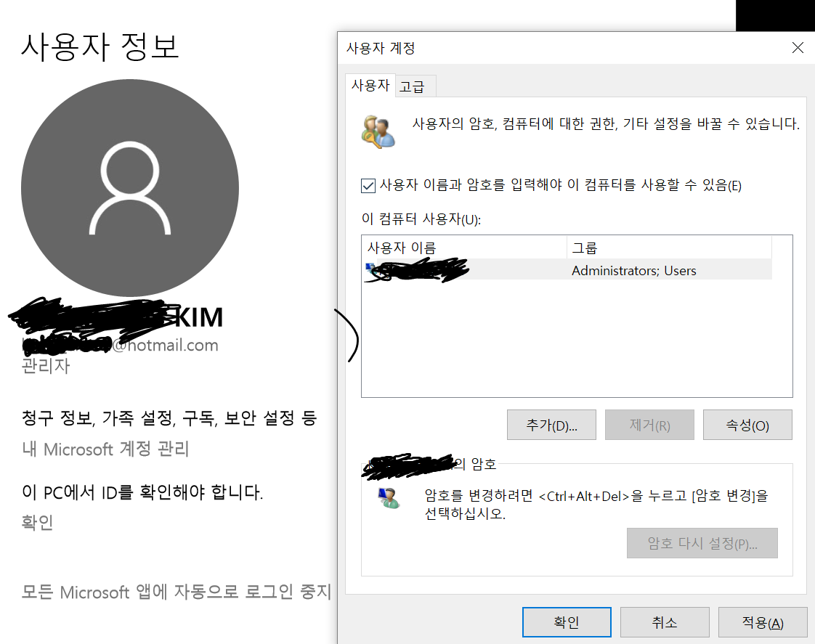The width and height of the screenshot is (815, 644).
Task: Click the 속성(O) button
Action: click(x=747, y=425)
